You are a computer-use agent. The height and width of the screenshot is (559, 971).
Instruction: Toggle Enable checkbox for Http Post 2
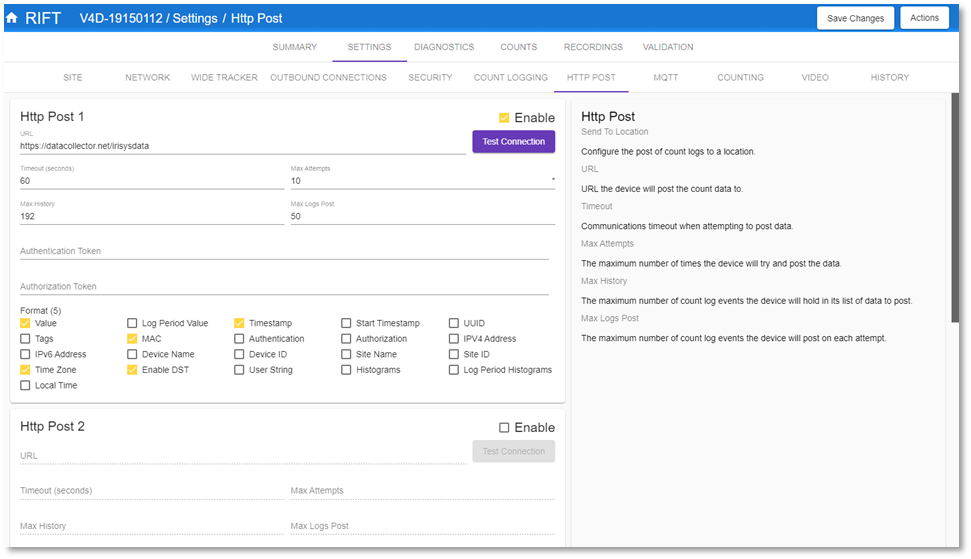pos(504,428)
